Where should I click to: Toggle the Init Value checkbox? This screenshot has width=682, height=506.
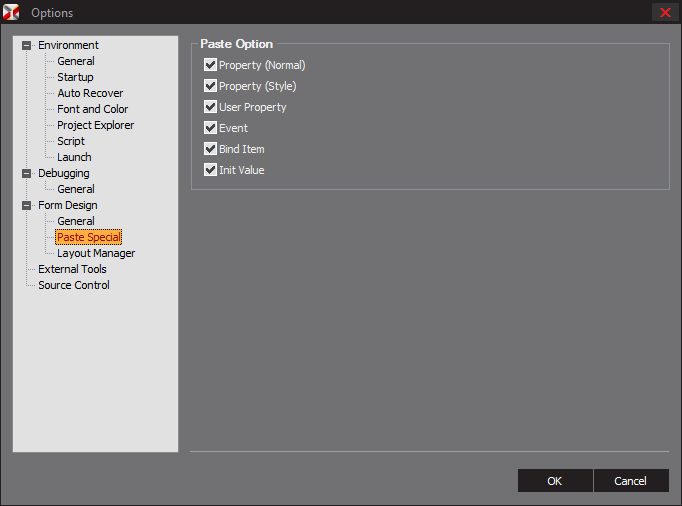pos(211,170)
